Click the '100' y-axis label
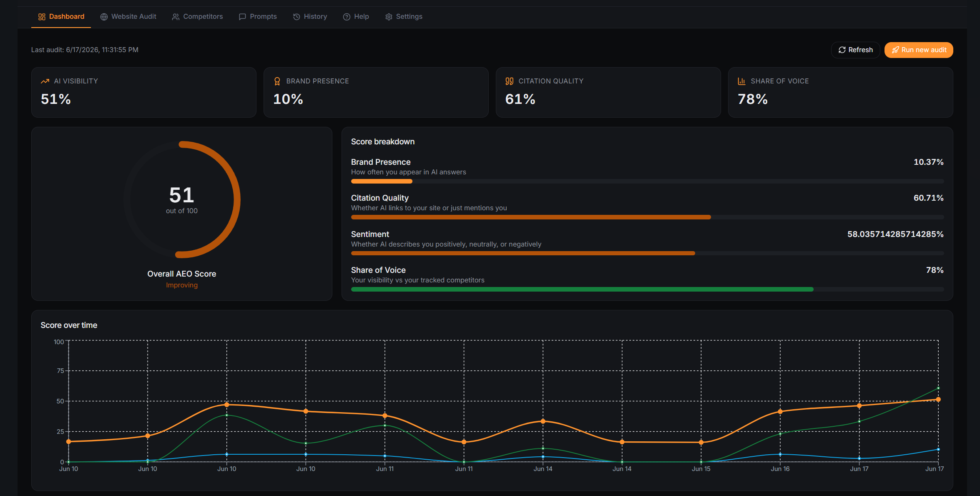Image resolution: width=980 pixels, height=496 pixels. point(59,342)
